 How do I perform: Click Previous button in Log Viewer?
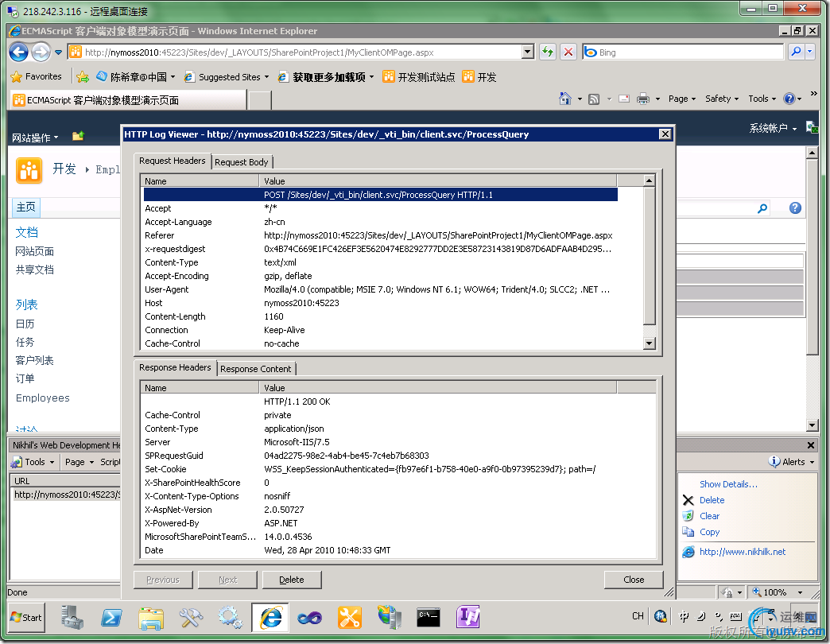(x=163, y=580)
